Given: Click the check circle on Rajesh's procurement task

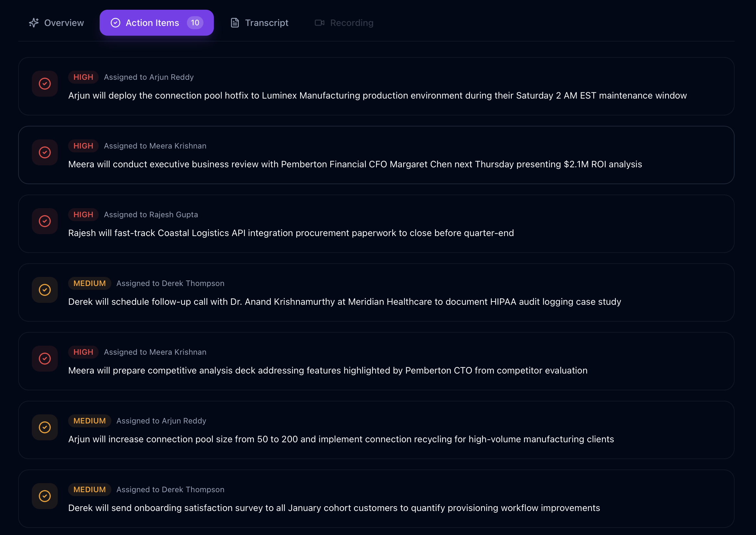Looking at the screenshot, I should [44, 221].
